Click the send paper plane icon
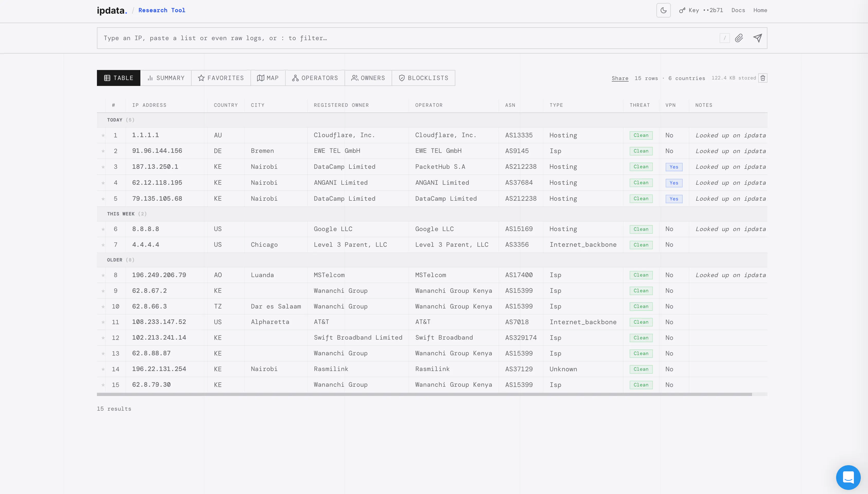This screenshot has width=868, height=494. (757, 38)
